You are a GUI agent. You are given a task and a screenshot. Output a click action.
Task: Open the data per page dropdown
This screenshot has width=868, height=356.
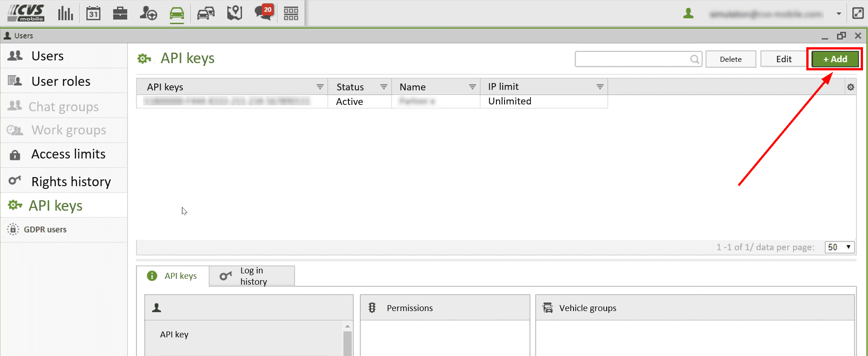pos(839,247)
